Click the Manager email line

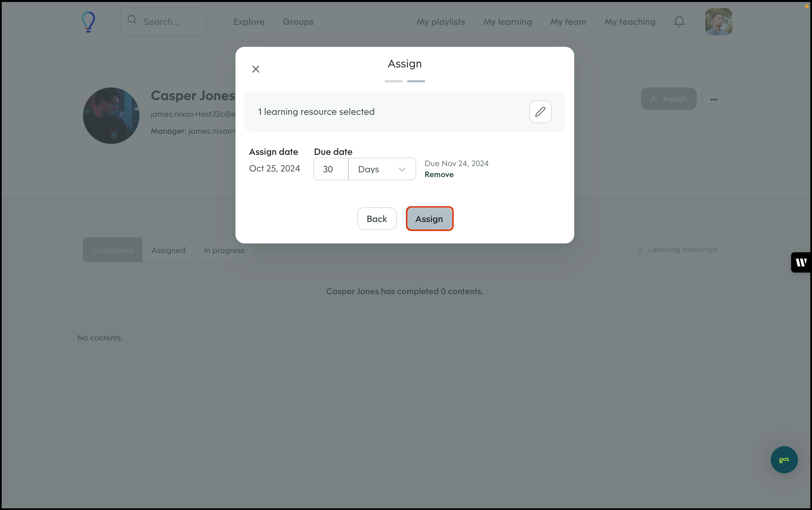pos(193,131)
